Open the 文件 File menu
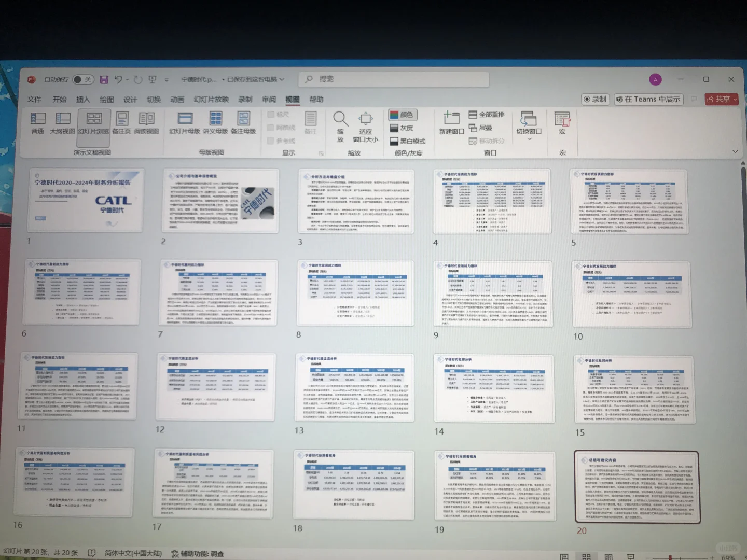 point(34,100)
